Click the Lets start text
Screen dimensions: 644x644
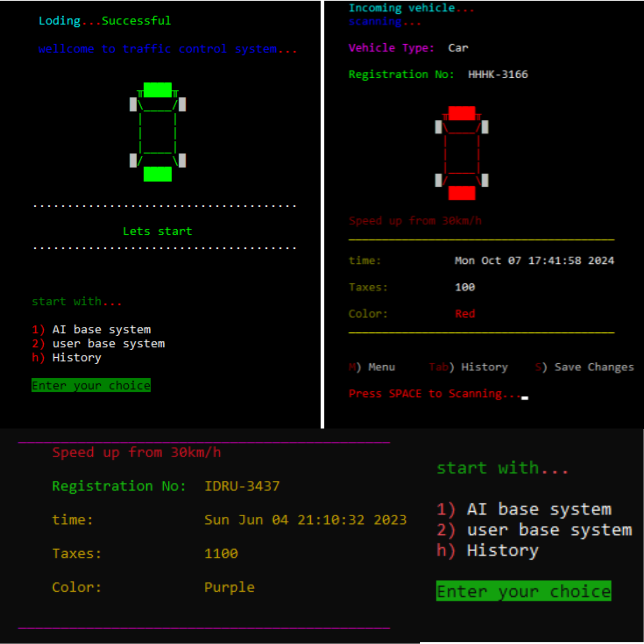coord(157,232)
